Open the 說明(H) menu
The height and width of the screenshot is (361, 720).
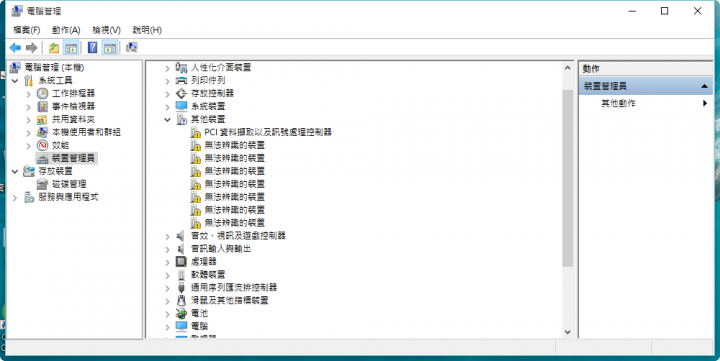coord(147,30)
